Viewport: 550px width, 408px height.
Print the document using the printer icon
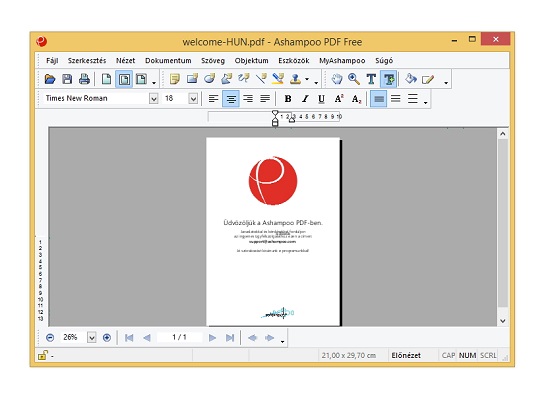point(84,79)
